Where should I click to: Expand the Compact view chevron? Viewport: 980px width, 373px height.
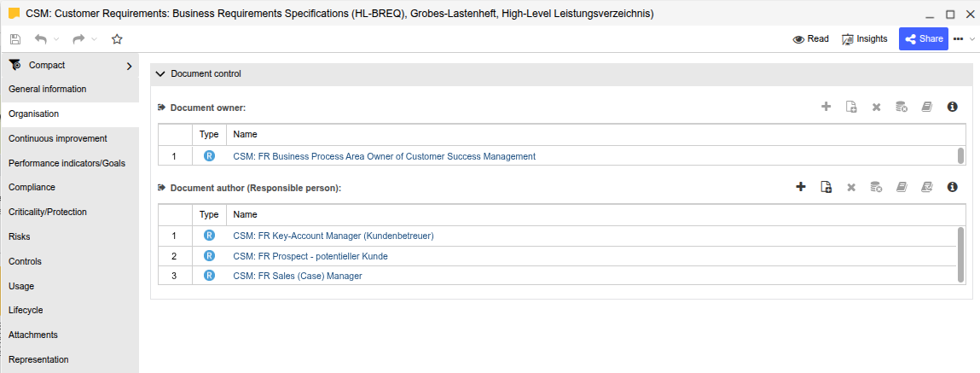(x=130, y=66)
